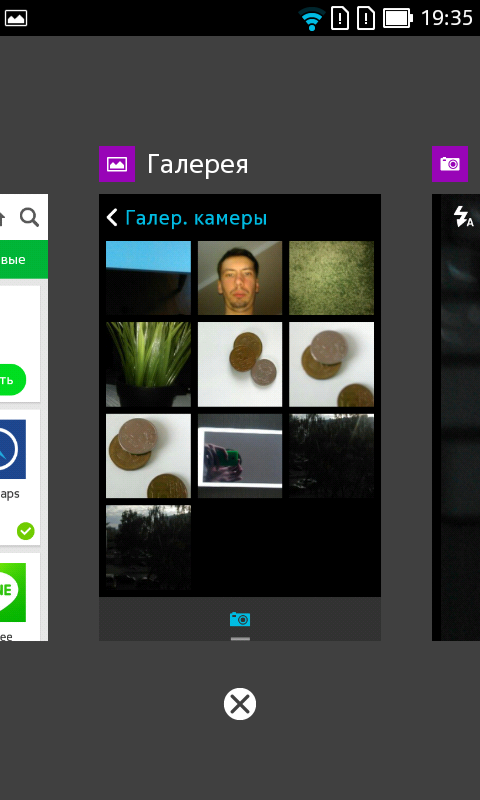Go back using the Галер. камеры chevron

[112, 217]
